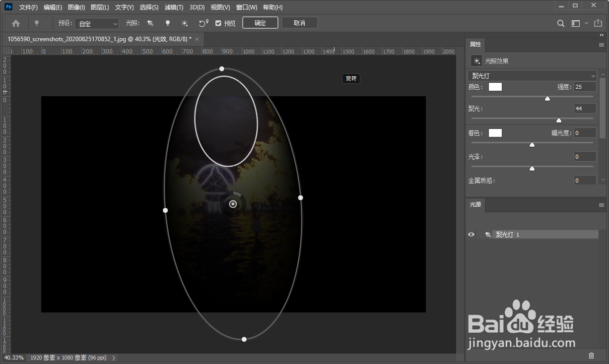Click the 光泽 gloss value field
This screenshot has height=364, width=609.
[x=585, y=157]
